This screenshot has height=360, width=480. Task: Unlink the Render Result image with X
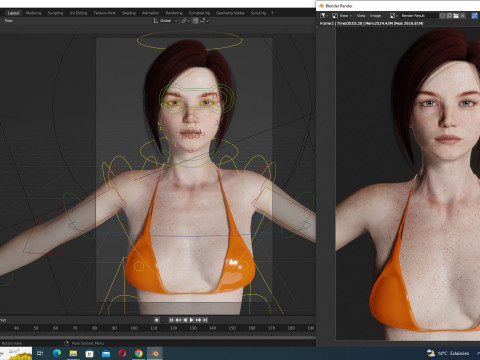(x=462, y=16)
